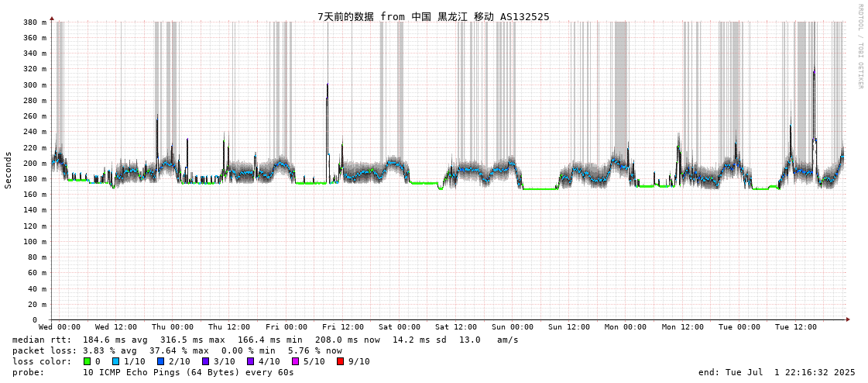Screen dimensions: 868x383
Task: Click the Sat 00:00 x-axis label
Action: [x=400, y=327]
